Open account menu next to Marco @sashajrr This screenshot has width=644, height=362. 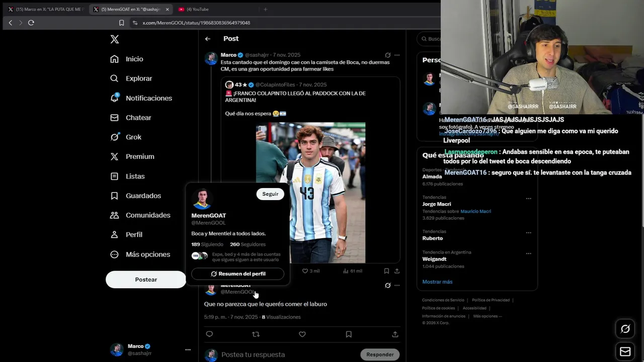click(x=188, y=349)
